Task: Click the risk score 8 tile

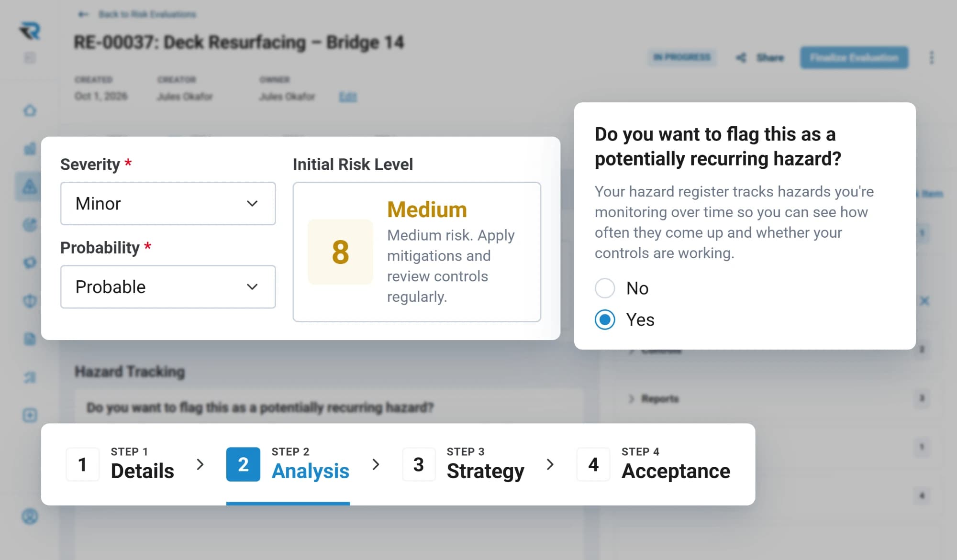Action: point(340,252)
